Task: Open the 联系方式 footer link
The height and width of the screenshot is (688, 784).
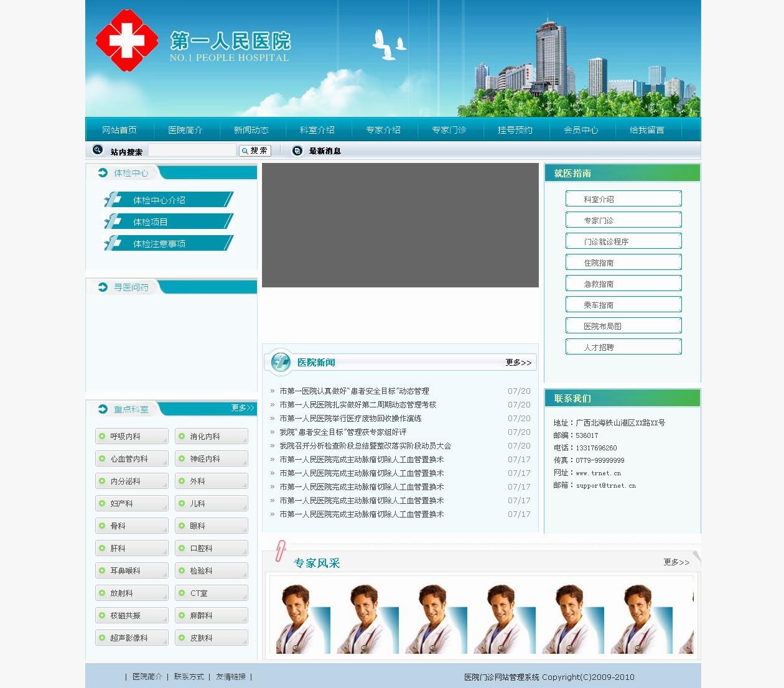Action: click(x=189, y=677)
